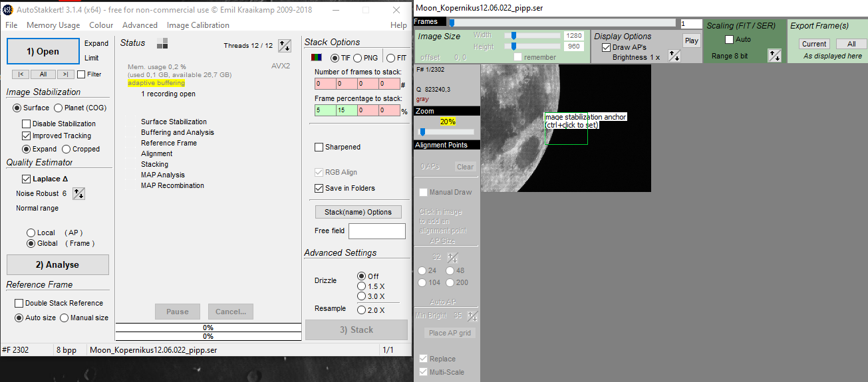Screen dimensions: 868x382
Task: Click the All frames navigation button
Action: click(43, 74)
